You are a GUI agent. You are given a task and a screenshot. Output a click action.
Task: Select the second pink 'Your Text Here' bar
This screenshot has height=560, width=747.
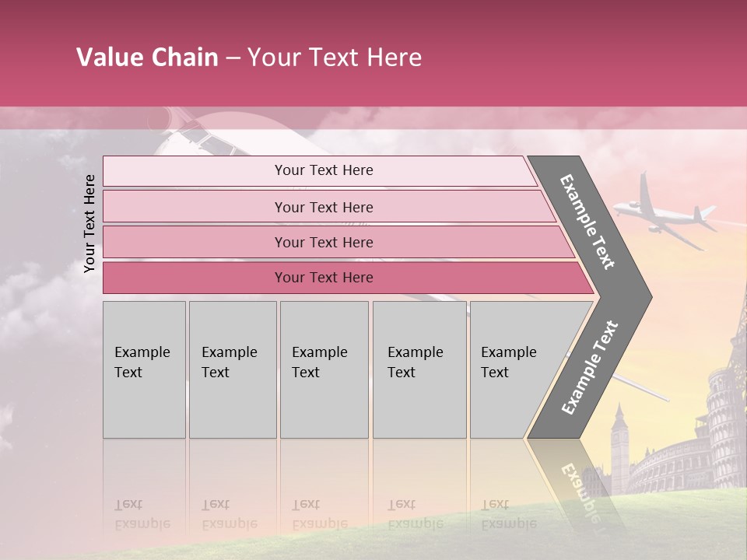point(323,207)
